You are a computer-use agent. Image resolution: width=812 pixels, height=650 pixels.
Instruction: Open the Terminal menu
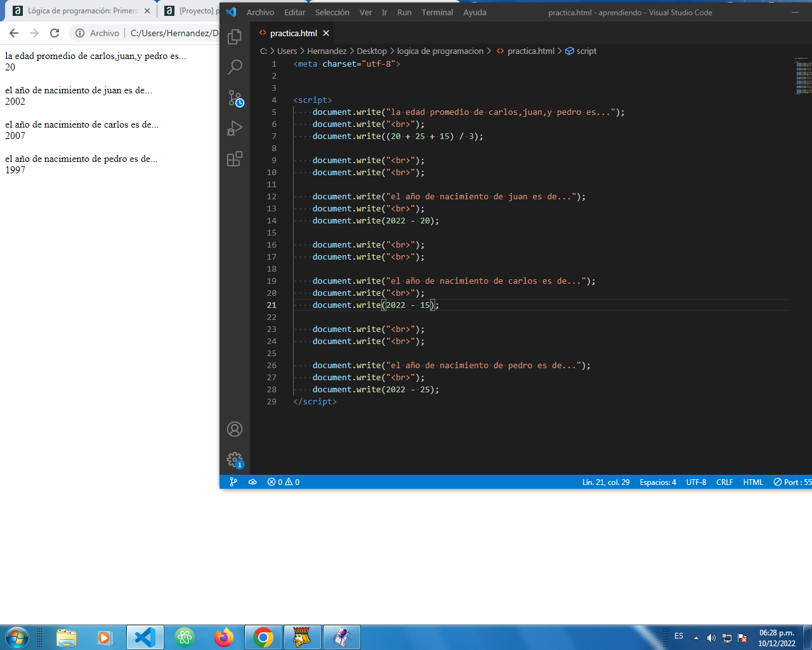coord(438,12)
